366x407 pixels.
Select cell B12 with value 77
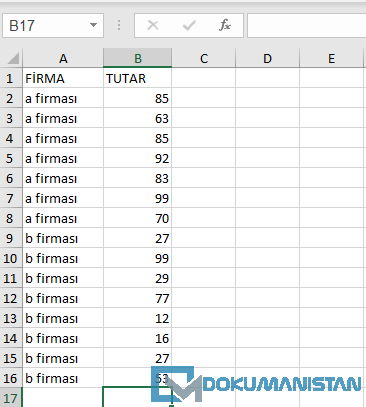click(138, 298)
